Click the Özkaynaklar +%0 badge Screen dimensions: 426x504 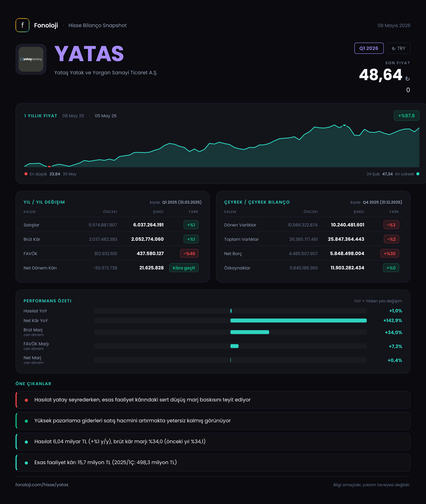(x=391, y=268)
